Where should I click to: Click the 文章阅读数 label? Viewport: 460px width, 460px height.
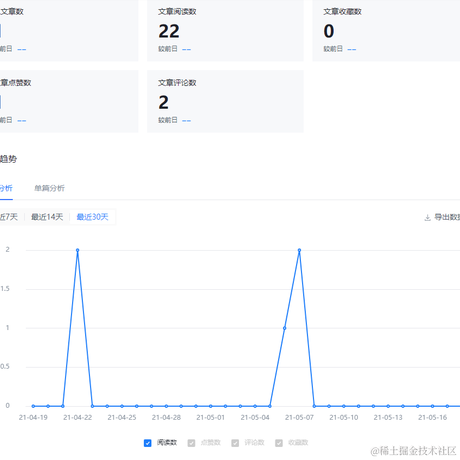(177, 12)
